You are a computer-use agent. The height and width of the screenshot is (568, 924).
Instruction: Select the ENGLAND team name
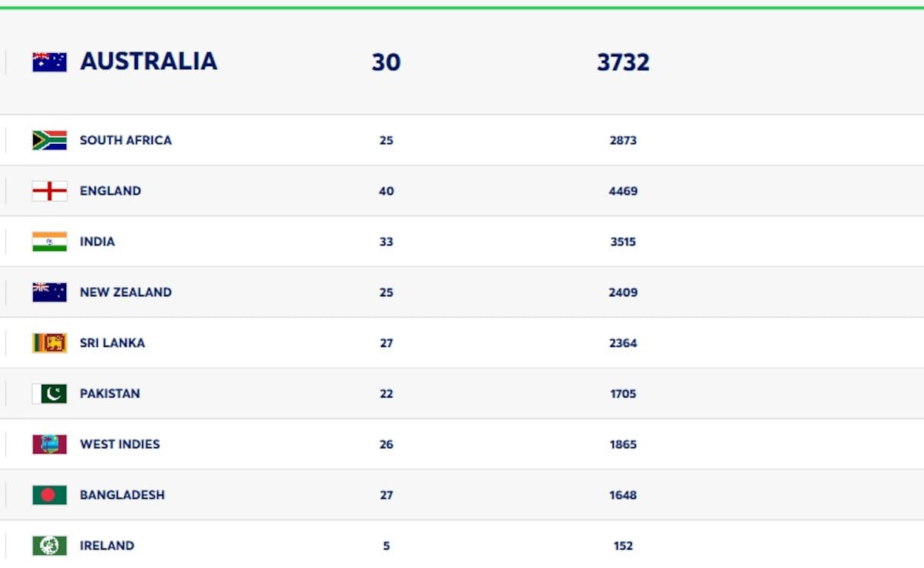tap(110, 191)
